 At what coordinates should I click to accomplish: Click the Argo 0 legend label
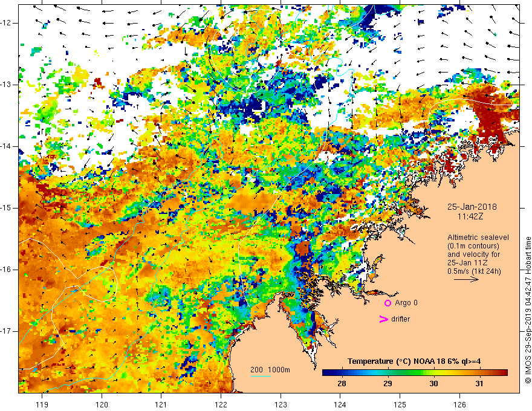406,303
